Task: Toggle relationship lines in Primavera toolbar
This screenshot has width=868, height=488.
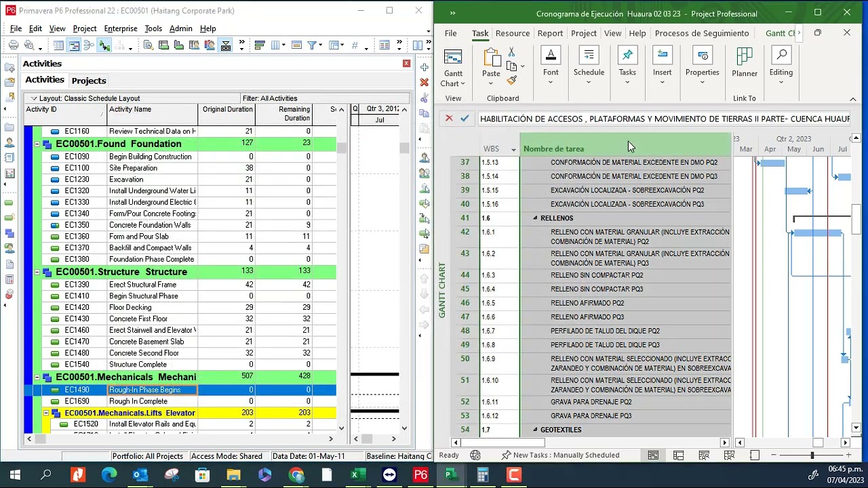Action: tap(104, 45)
